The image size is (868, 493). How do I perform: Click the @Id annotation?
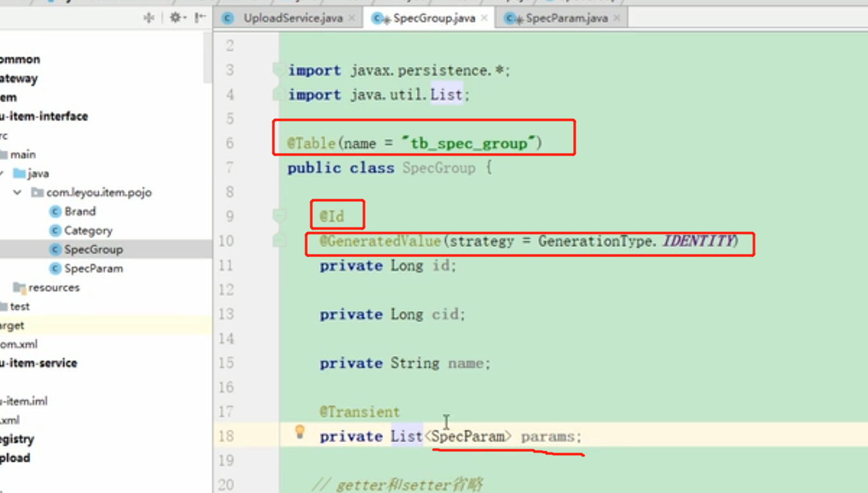pos(332,217)
